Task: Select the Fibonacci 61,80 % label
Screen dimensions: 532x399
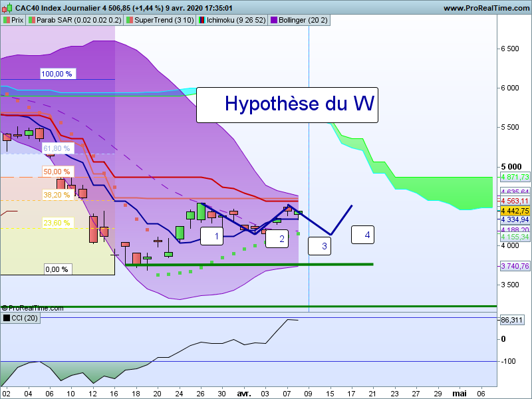Action: pyautogui.click(x=57, y=148)
